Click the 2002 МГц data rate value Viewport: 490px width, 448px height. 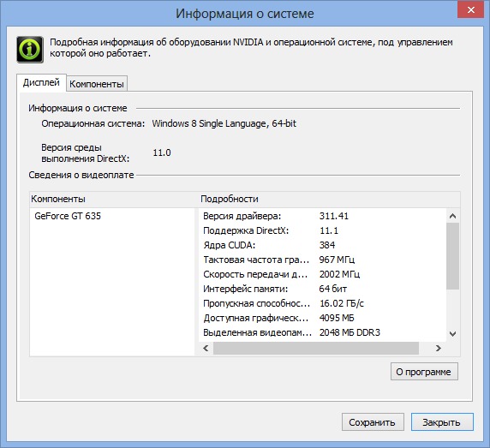[339, 274]
